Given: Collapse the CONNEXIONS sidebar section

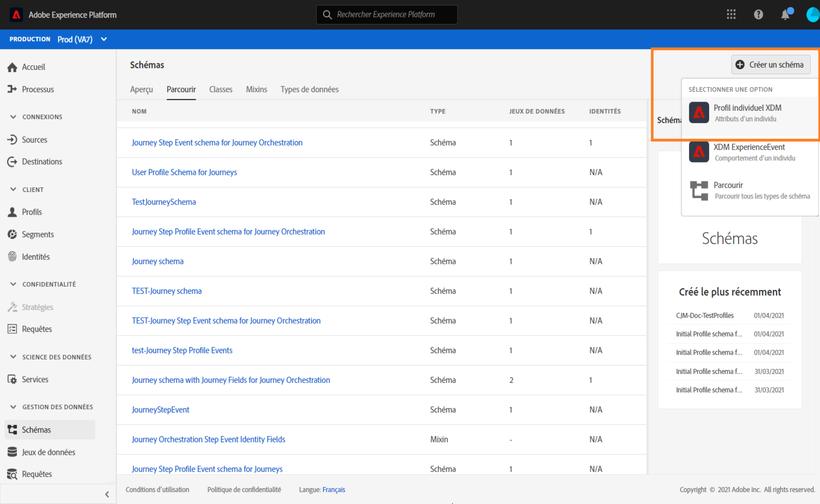Looking at the screenshot, I should pyautogui.click(x=13, y=117).
